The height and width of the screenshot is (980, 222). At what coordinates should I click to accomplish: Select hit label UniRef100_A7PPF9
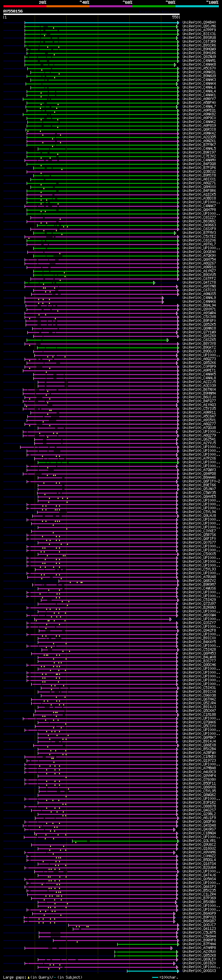coord(199,30)
